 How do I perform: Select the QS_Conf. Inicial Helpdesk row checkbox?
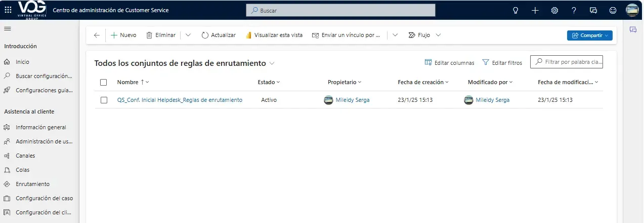[104, 100]
